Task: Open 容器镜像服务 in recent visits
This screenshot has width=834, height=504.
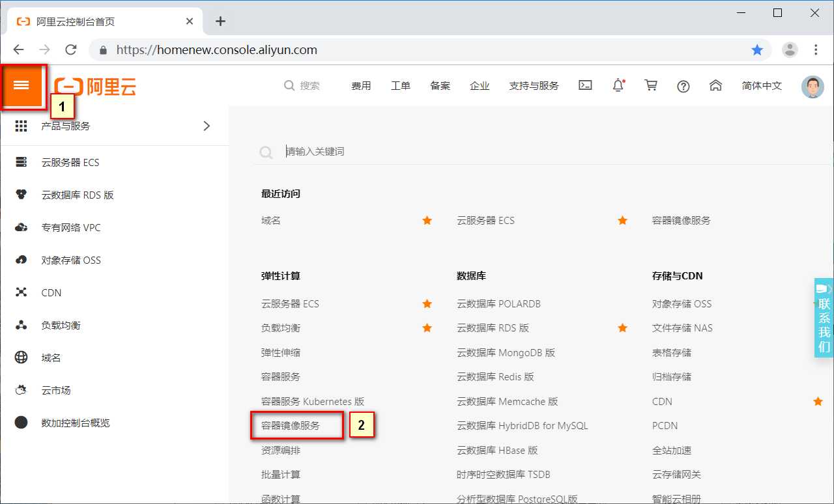Action: pyautogui.click(x=682, y=221)
